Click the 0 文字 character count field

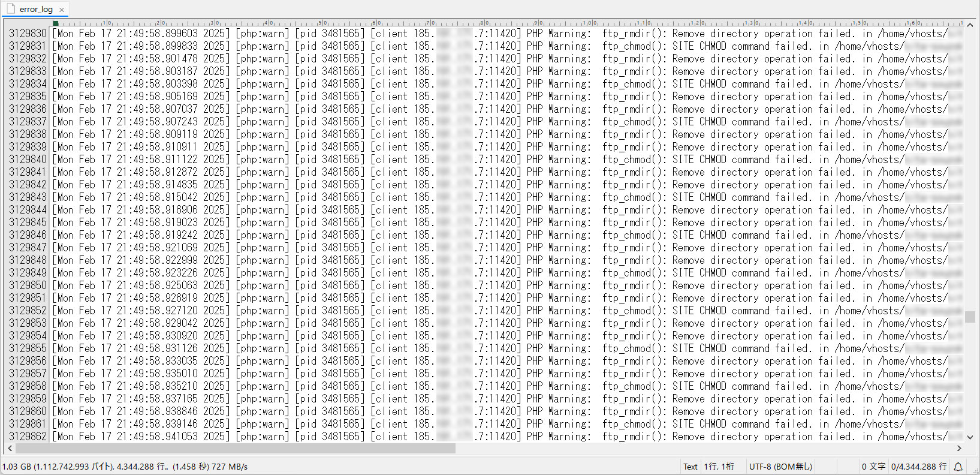[873, 467]
